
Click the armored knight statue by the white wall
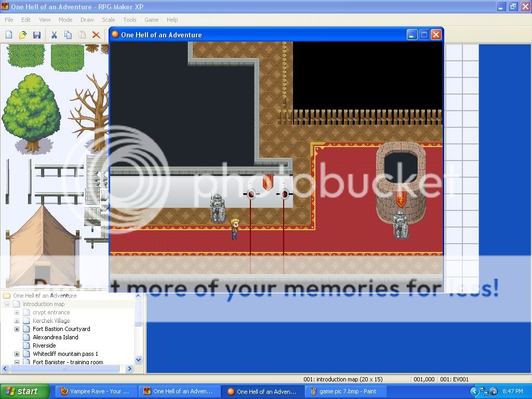click(x=217, y=208)
